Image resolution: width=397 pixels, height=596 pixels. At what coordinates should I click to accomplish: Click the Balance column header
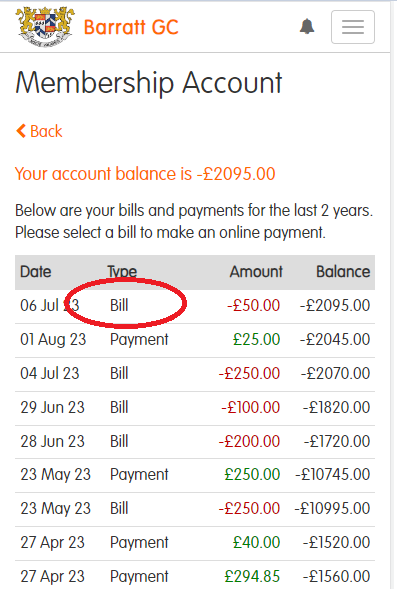click(x=343, y=272)
